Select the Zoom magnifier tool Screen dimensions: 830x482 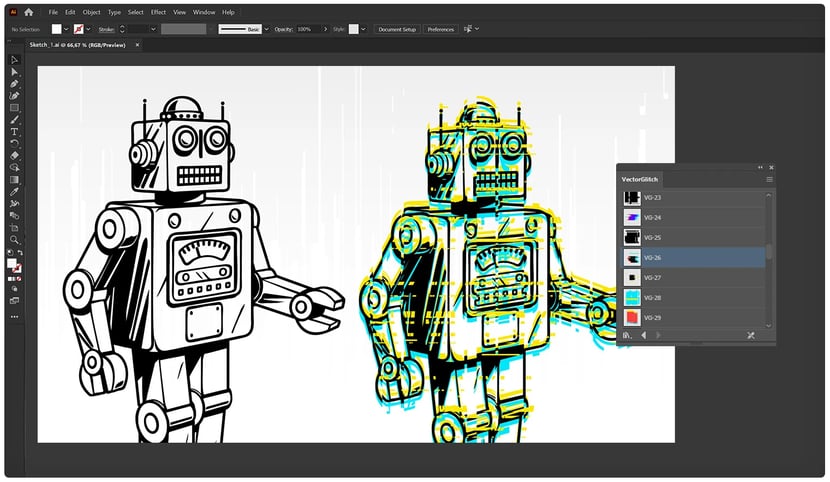pos(14,240)
